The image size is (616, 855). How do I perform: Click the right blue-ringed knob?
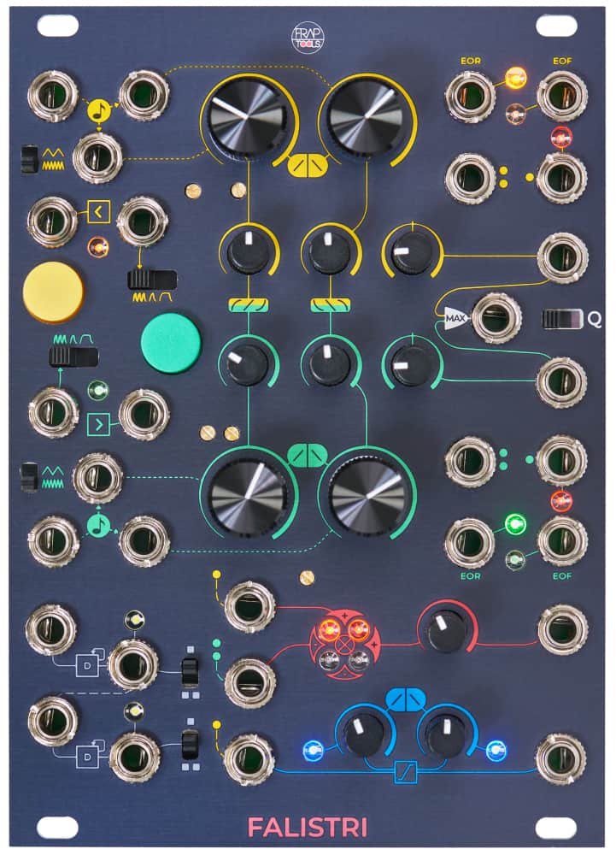tap(447, 736)
